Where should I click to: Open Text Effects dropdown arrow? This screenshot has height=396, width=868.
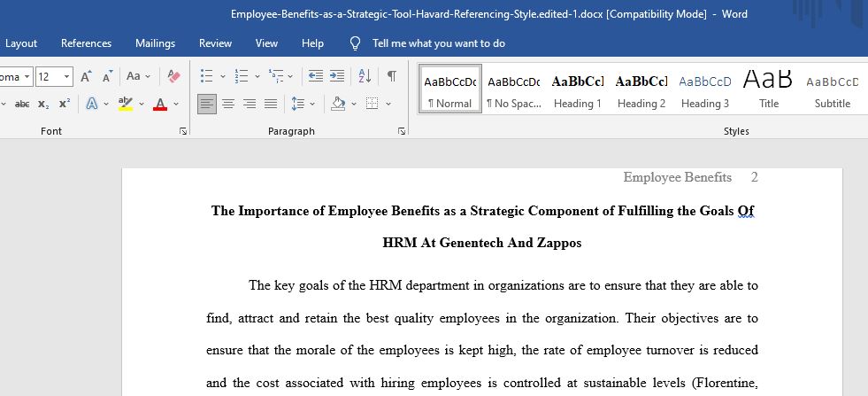pos(105,104)
